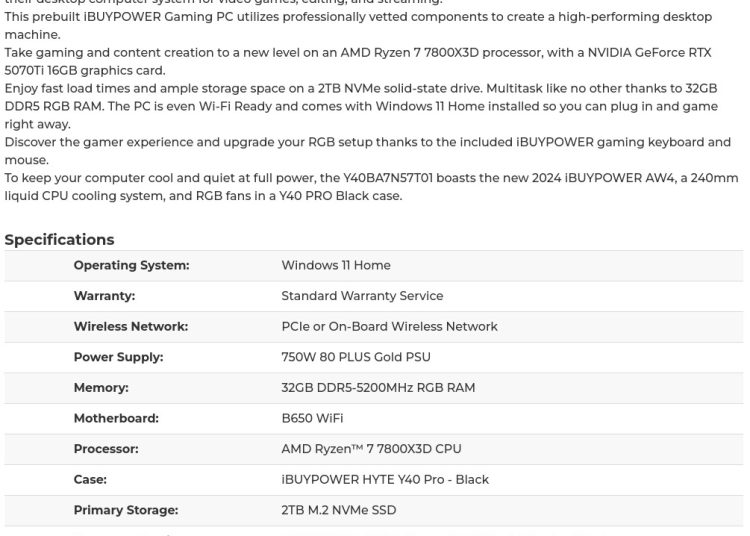
Task: Select the Power Supply label
Action: point(118,357)
